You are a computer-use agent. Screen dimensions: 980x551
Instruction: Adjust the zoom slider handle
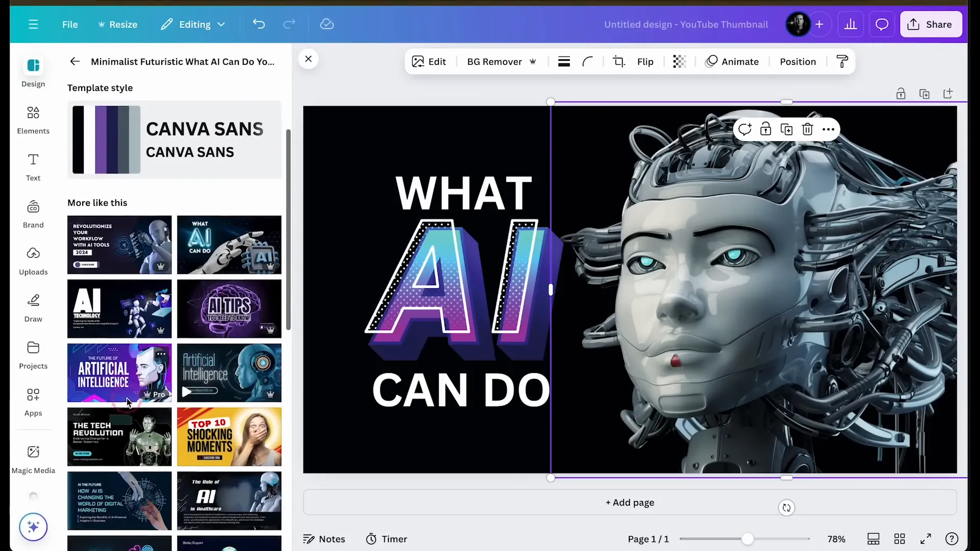click(x=747, y=539)
